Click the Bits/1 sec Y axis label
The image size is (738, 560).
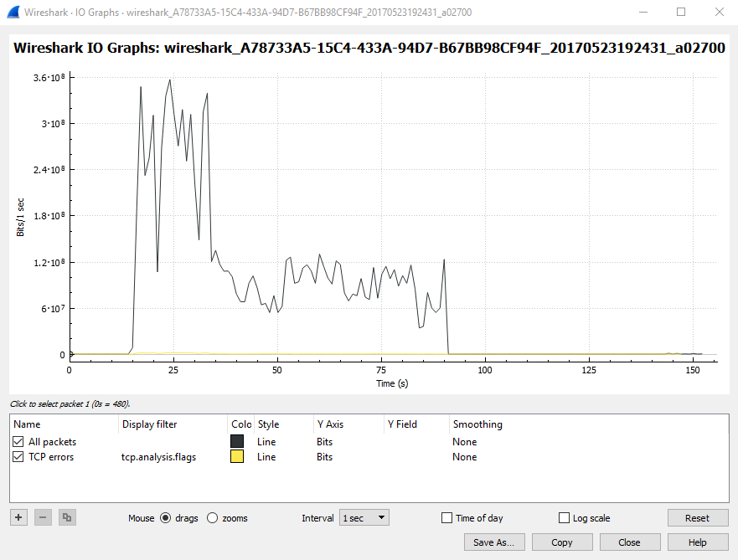click(20, 218)
